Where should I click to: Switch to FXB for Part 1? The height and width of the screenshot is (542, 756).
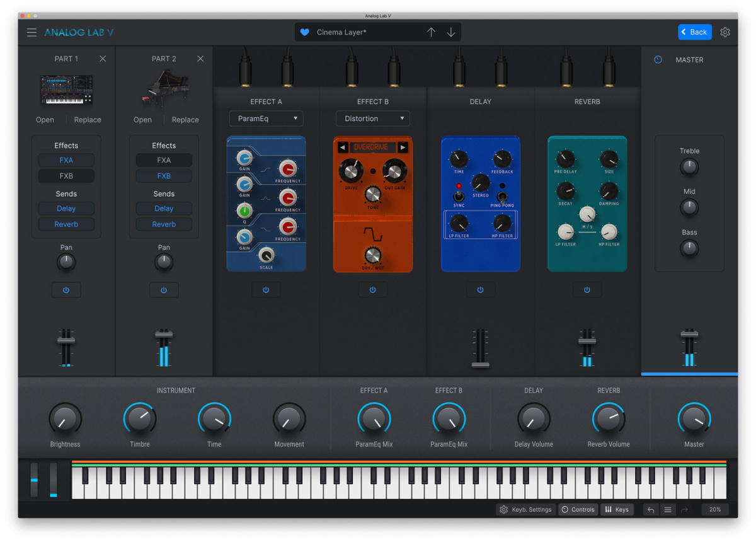[66, 175]
